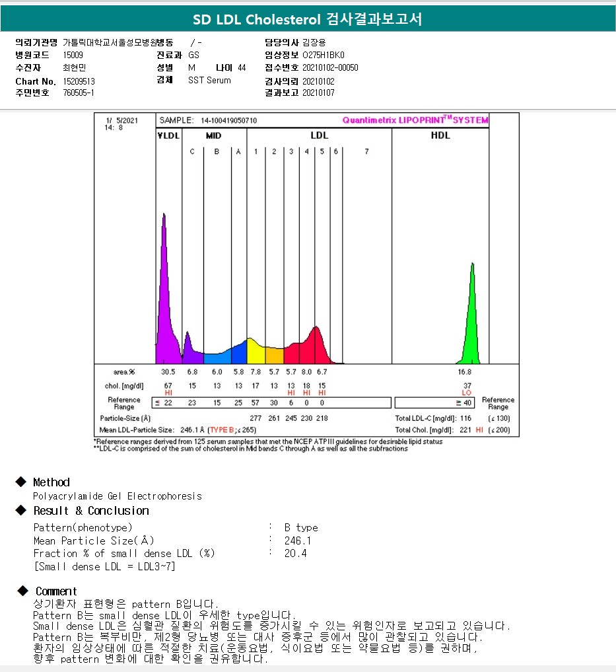Click the diamond bullet beside Method
This screenshot has height=672, width=616.
20,482
